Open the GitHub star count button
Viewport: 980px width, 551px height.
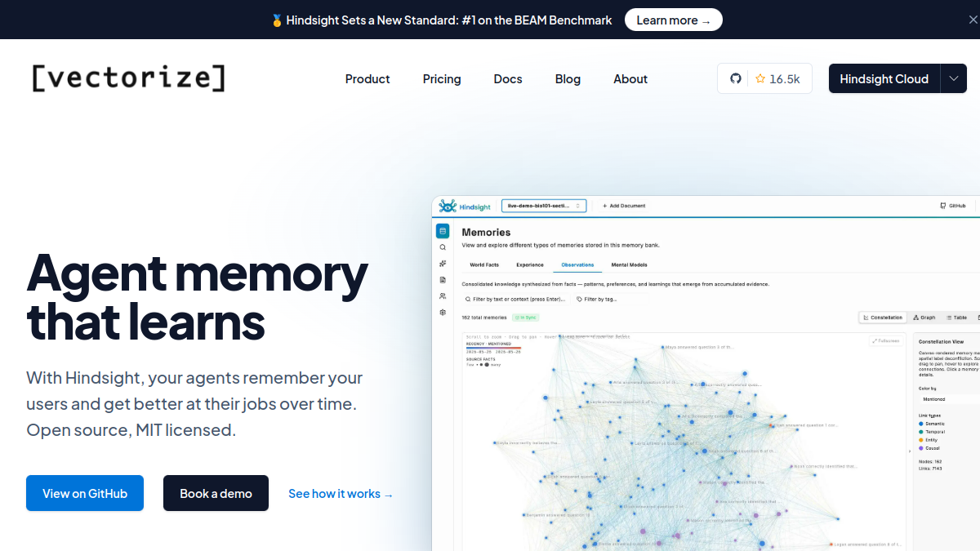pos(764,78)
